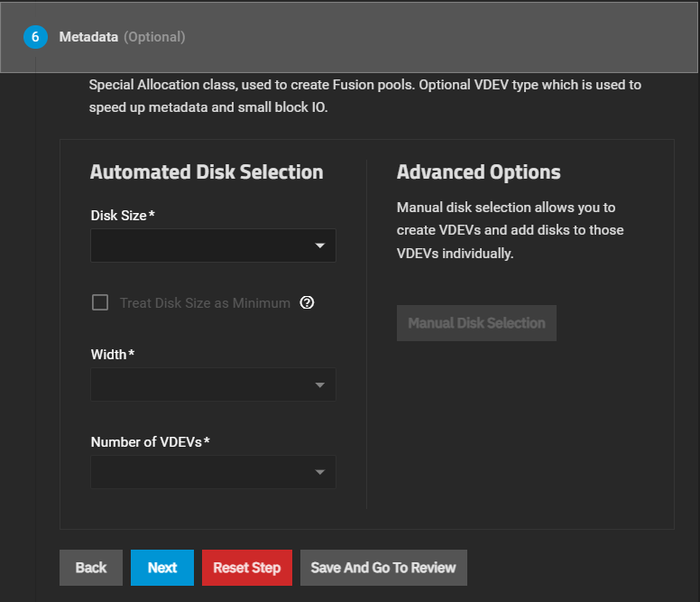Go to the previous step with Back

91,568
